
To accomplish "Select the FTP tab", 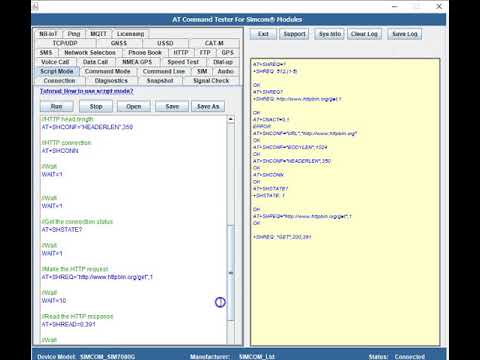I will tap(205, 53).
